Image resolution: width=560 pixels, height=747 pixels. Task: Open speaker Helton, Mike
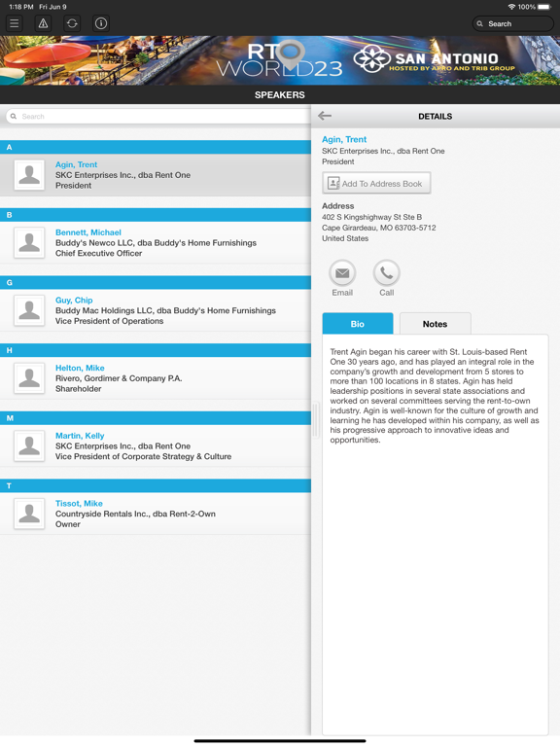[x=156, y=377]
